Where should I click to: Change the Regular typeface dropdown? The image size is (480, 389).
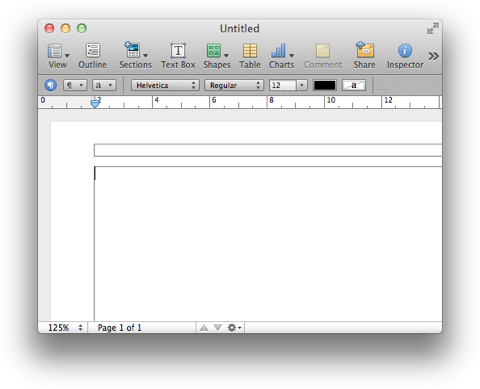(234, 85)
